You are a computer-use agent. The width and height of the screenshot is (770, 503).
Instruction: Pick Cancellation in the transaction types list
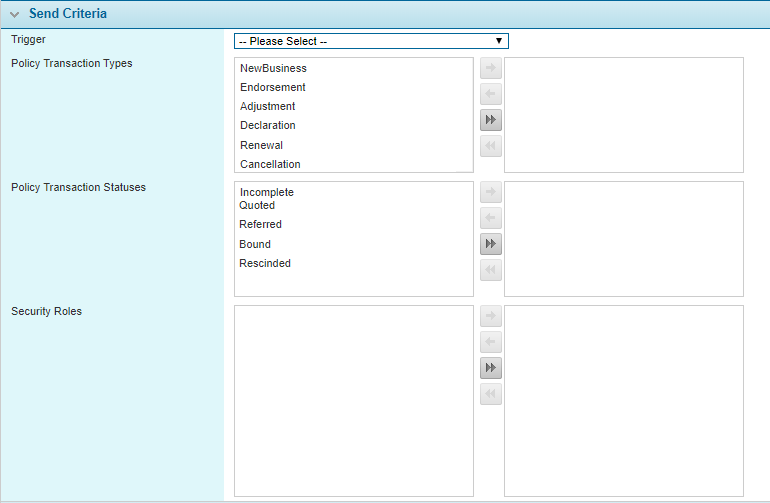[270, 164]
